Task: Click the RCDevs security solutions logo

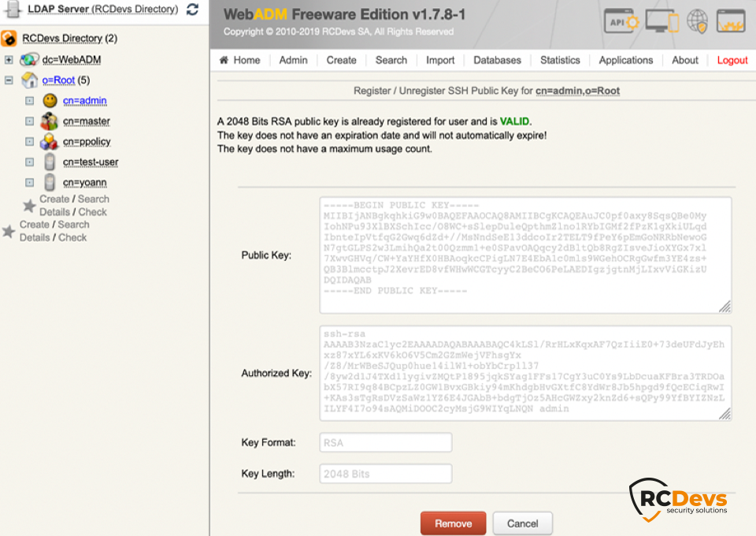Action: (678, 500)
